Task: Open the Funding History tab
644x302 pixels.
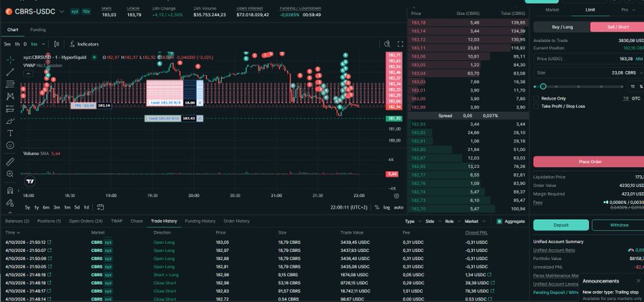Action: point(200,221)
